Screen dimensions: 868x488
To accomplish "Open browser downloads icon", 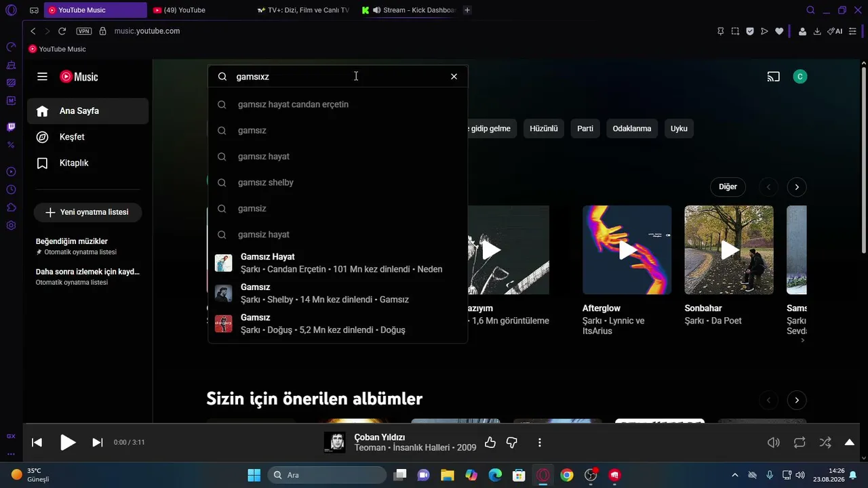I will [x=817, y=31].
